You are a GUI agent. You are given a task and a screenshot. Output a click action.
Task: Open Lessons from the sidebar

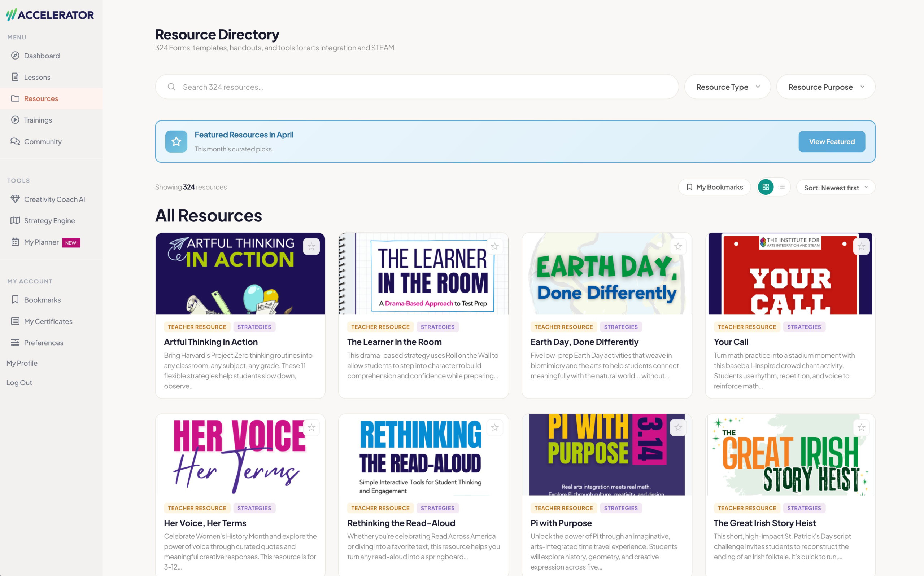[x=51, y=77]
